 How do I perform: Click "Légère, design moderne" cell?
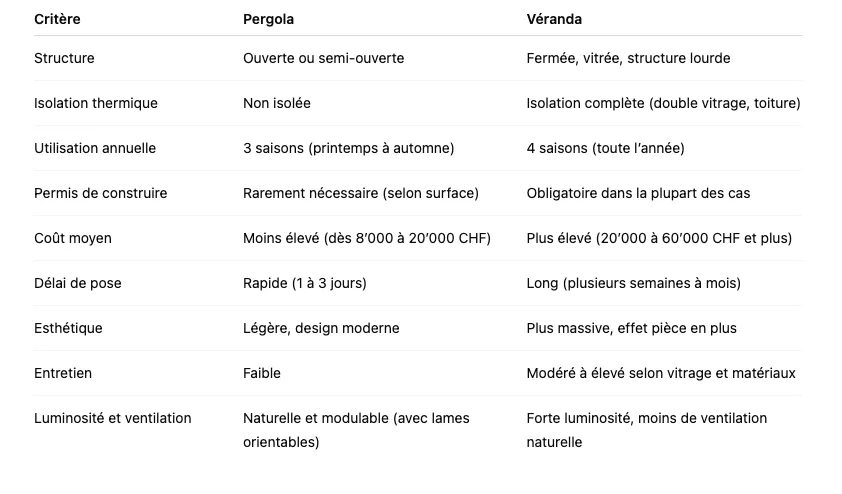321,328
